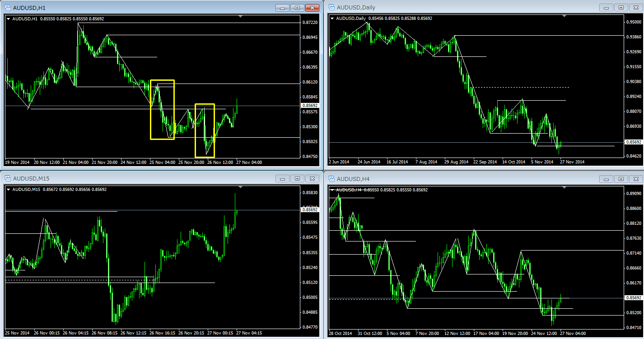The width and height of the screenshot is (644, 339).
Task: Maximize the AUDUSD,Daily chart window
Action: pos(621,8)
